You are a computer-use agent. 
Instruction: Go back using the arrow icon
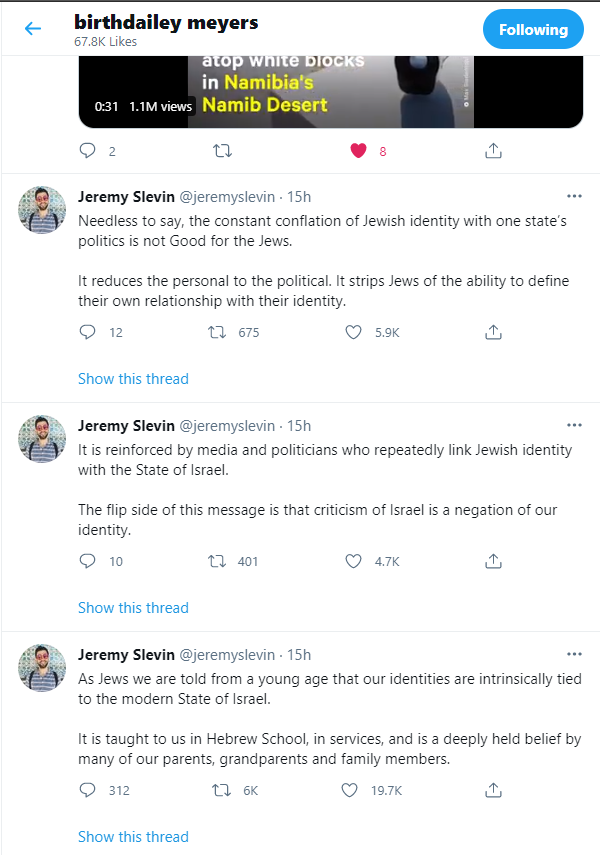[33, 28]
